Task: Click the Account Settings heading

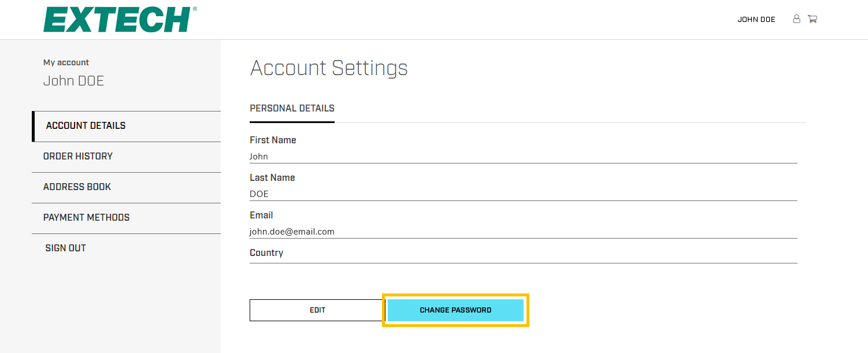Action: pos(329,68)
